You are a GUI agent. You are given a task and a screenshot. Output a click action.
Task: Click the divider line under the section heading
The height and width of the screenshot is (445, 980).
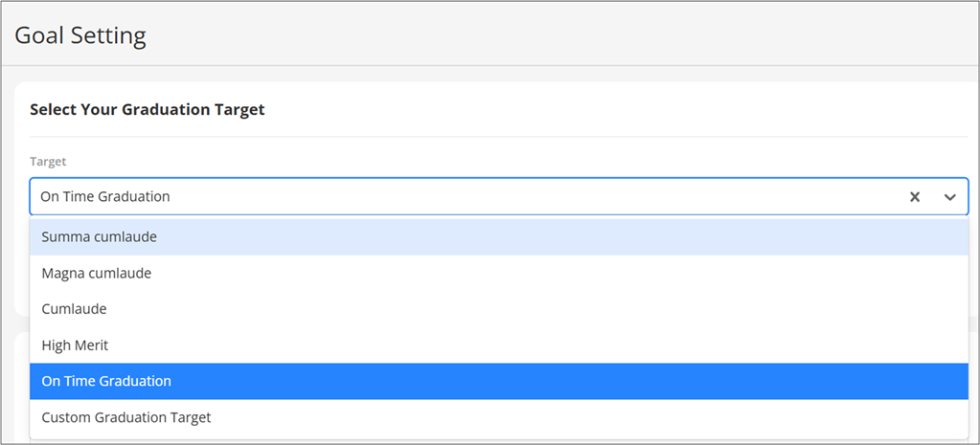pyautogui.click(x=498, y=137)
